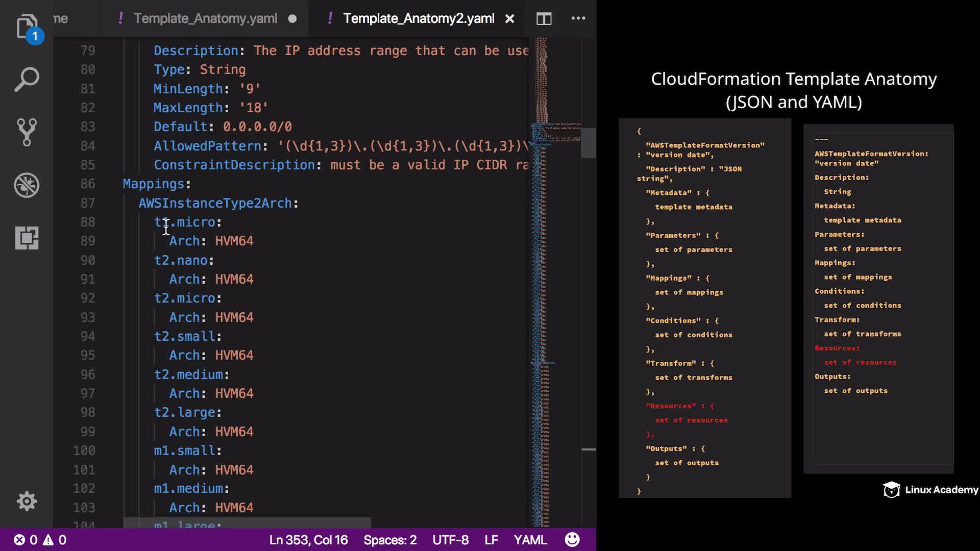980x551 pixels.
Task: Click the split editor icon
Action: coord(544,19)
